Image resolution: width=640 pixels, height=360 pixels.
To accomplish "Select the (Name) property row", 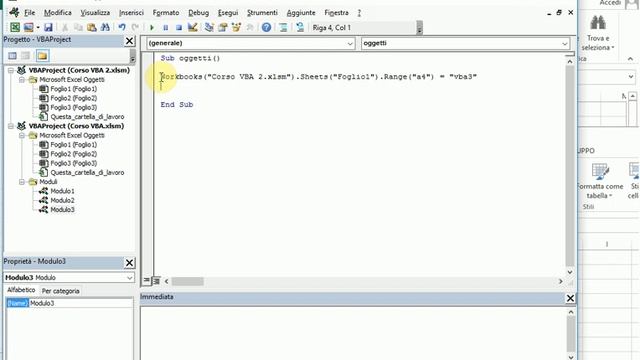I will tap(69, 303).
